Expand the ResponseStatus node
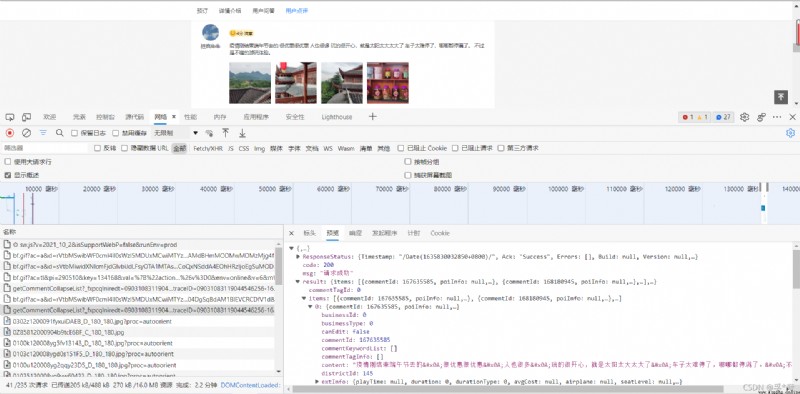 [x=298, y=257]
